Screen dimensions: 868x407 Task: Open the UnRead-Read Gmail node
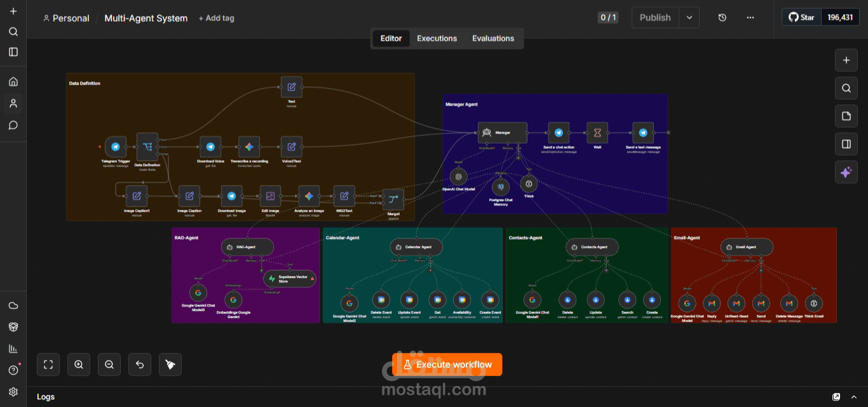[736, 303]
